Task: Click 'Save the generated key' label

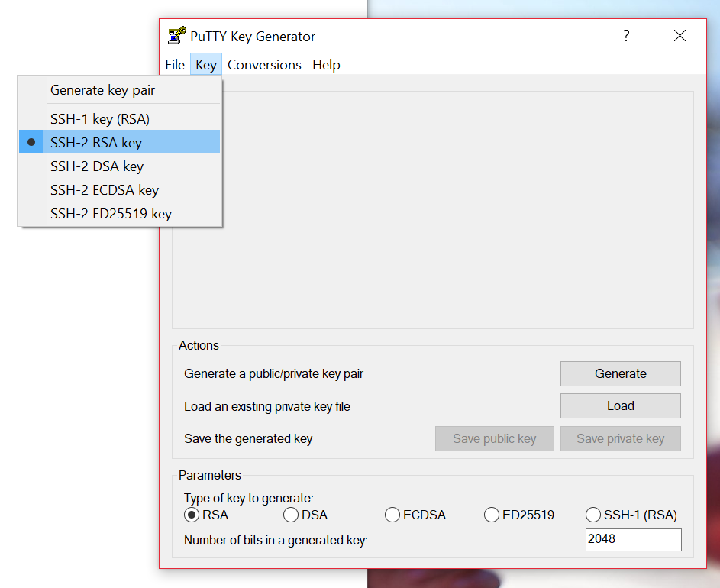Action: tap(248, 438)
